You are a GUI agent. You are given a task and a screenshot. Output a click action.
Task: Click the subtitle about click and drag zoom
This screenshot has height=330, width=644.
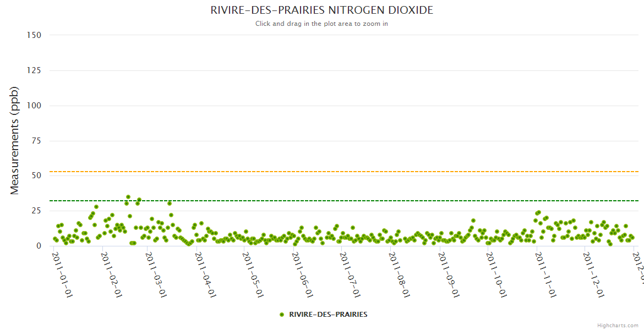click(x=321, y=24)
